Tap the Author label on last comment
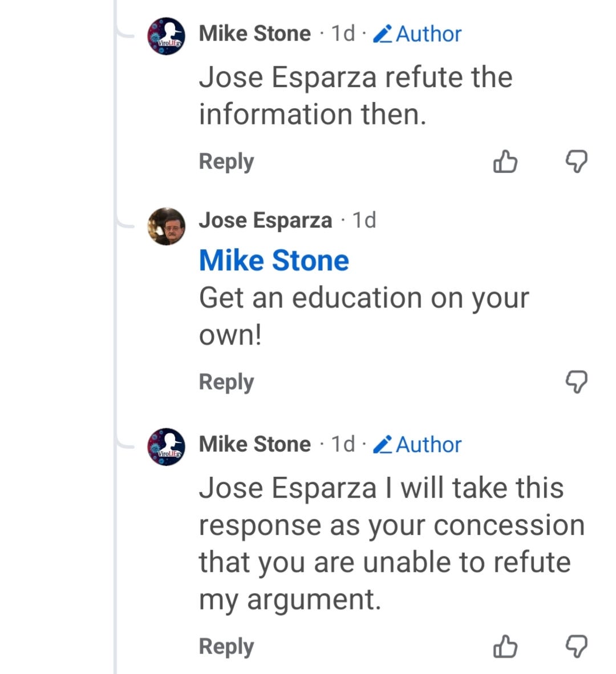616x674 pixels. click(x=428, y=444)
